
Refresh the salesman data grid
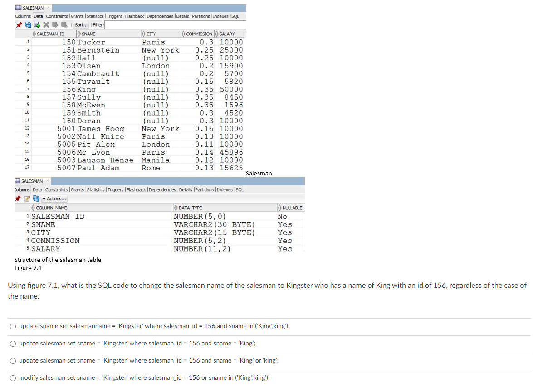point(28,24)
